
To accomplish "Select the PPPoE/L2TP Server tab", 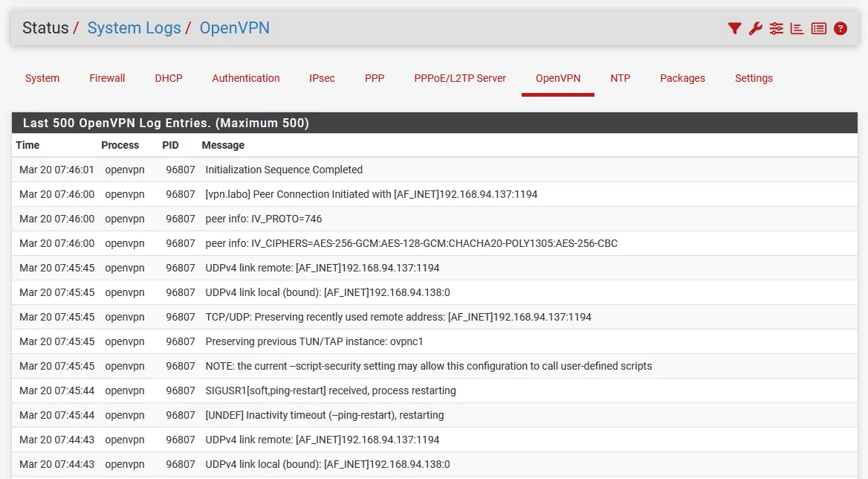I will point(460,78).
